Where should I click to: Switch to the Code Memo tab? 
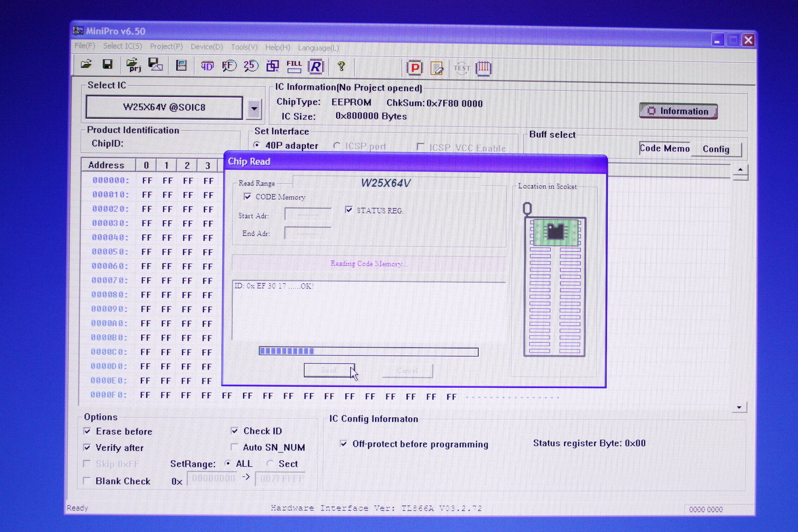click(664, 148)
